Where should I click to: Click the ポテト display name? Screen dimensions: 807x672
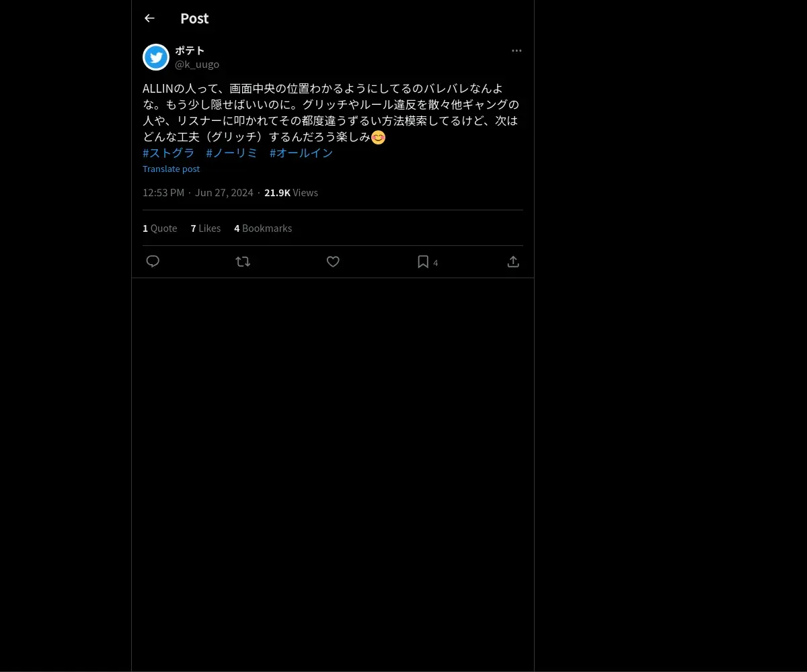tap(190, 50)
